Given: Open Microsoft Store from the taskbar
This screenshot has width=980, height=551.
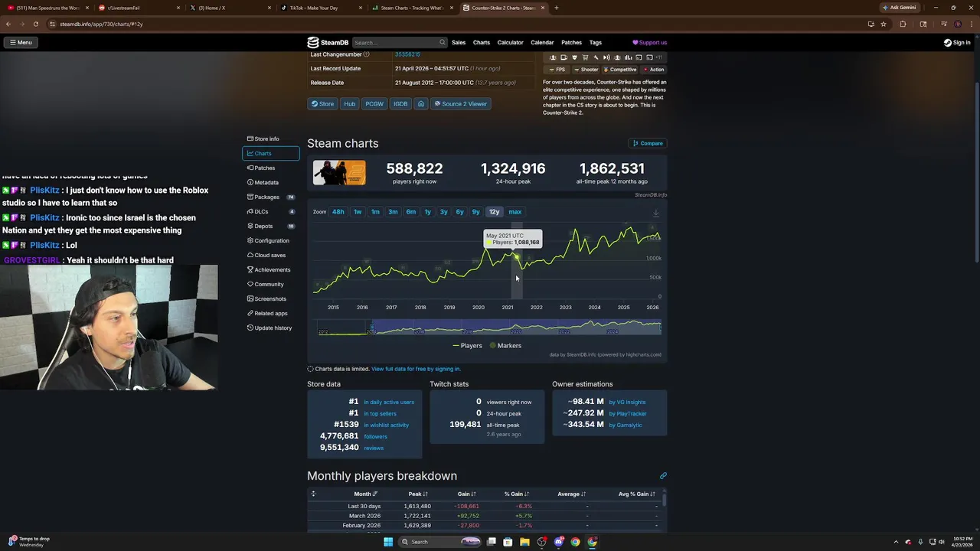Looking at the screenshot, I should click(x=508, y=542).
